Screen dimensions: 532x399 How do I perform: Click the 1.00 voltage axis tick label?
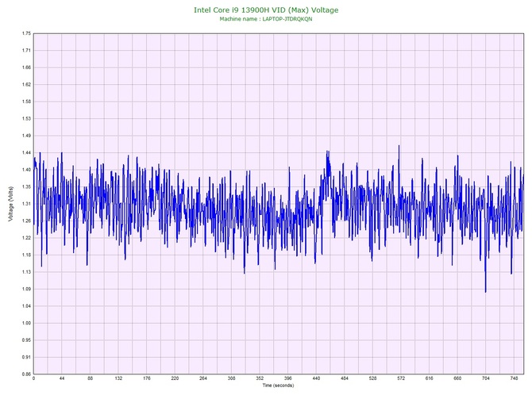coord(26,323)
